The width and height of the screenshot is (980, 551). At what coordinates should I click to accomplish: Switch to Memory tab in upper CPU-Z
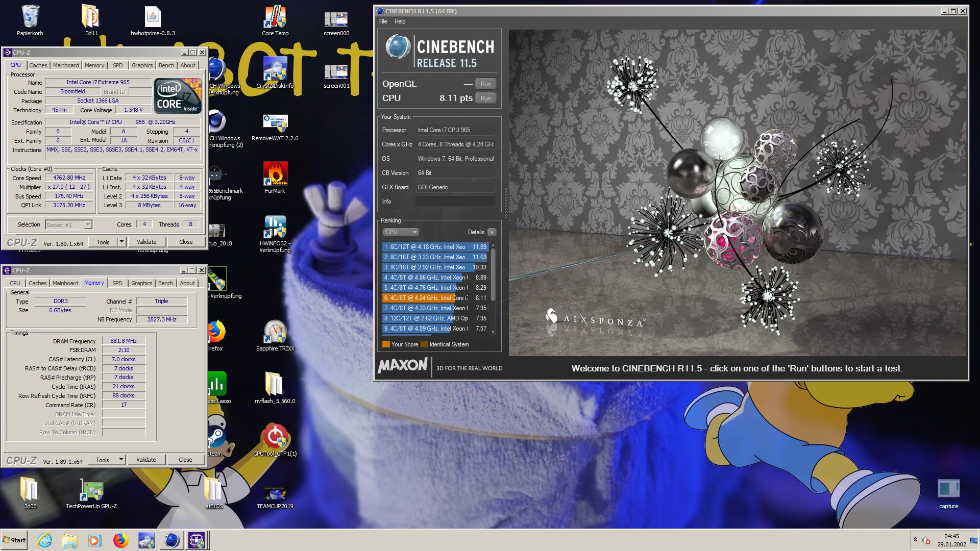click(94, 65)
